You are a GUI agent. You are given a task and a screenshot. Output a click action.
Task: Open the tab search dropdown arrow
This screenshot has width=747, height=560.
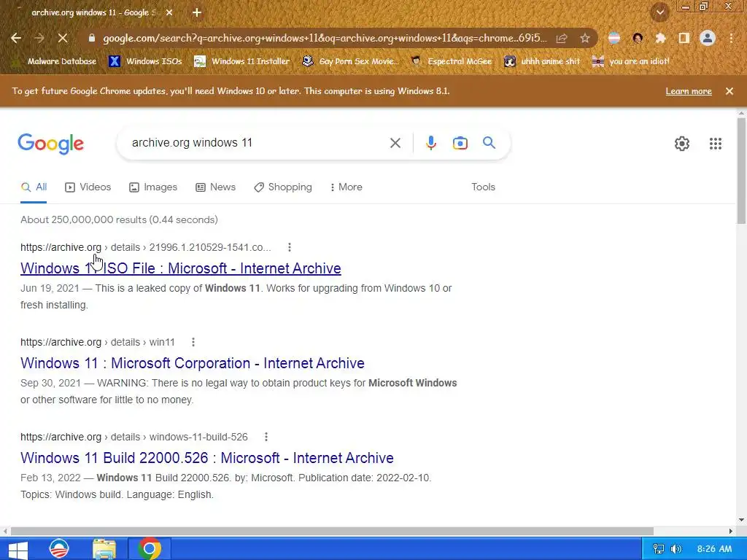(x=659, y=12)
